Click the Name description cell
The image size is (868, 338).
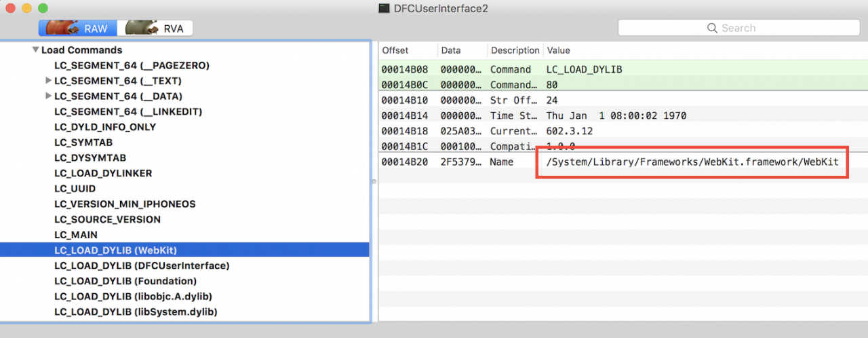click(502, 162)
